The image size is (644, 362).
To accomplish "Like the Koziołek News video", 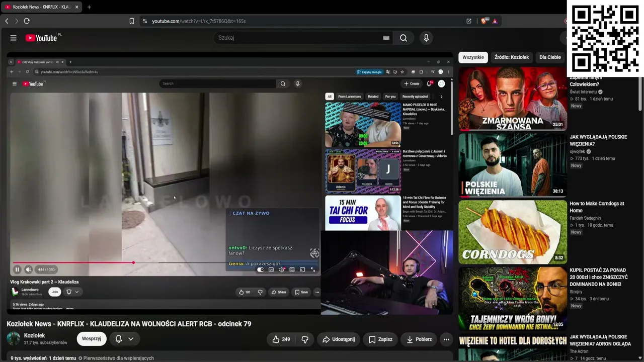I will (281, 339).
